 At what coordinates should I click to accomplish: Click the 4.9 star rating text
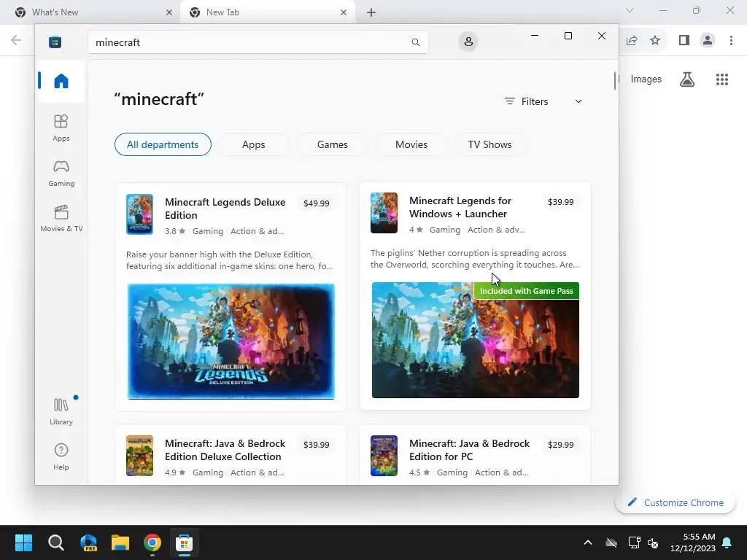pos(175,472)
